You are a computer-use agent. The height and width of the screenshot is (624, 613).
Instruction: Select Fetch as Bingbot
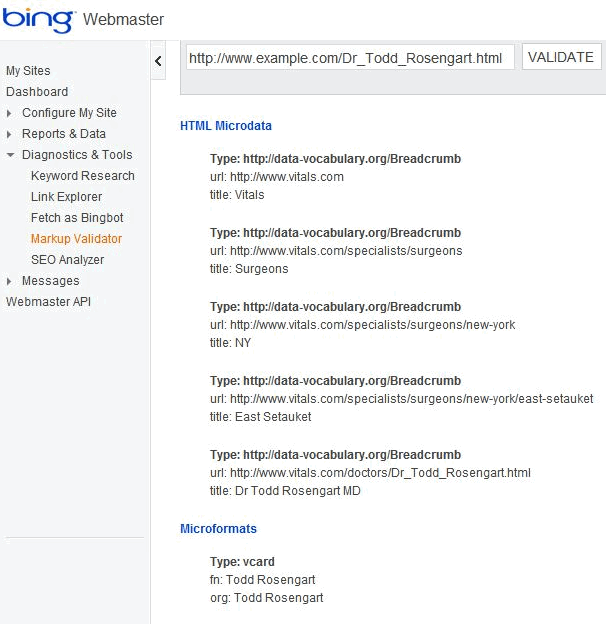tap(77, 218)
